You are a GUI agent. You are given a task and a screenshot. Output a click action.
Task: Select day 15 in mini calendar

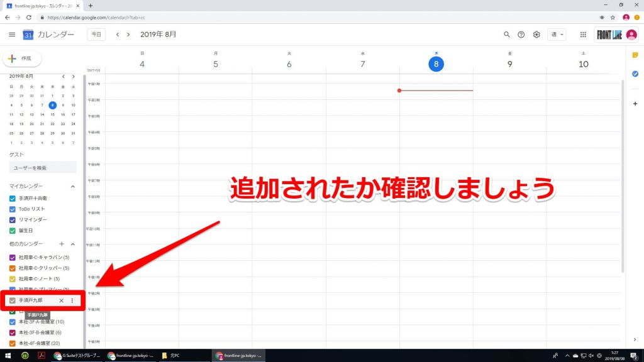click(x=53, y=114)
